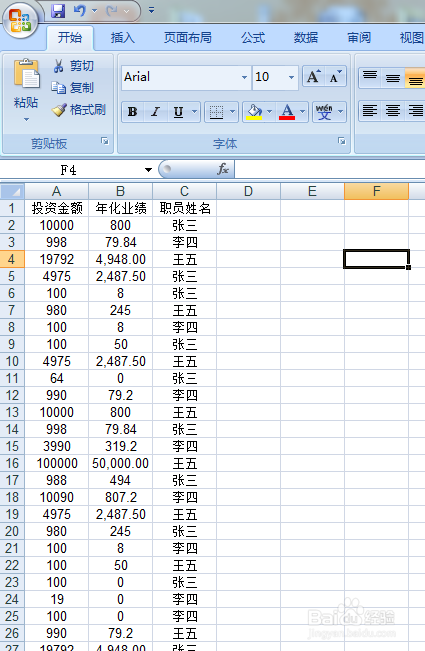
Task: Select column A header
Action: click(x=56, y=191)
